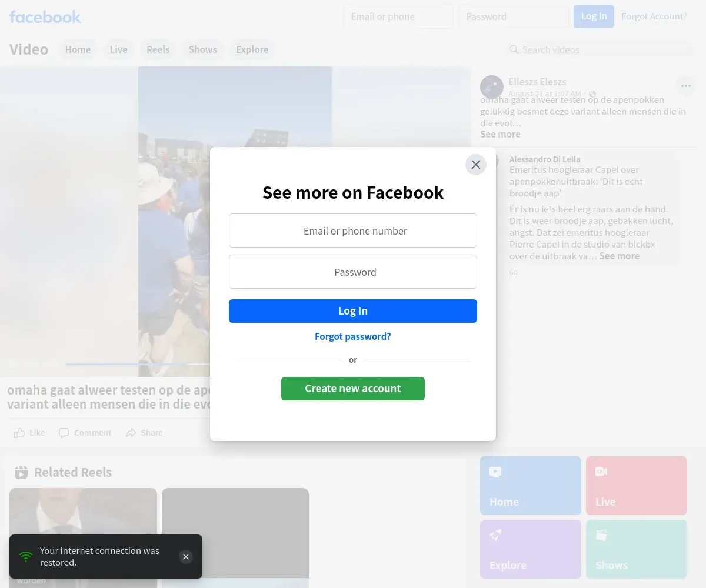Viewport: 706px width, 588px height.
Task: Click the search magnifier icon
Action: point(514,49)
